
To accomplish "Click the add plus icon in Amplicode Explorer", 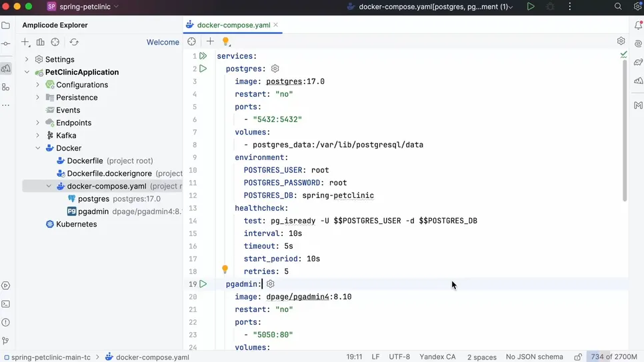I will [x=25, y=42].
